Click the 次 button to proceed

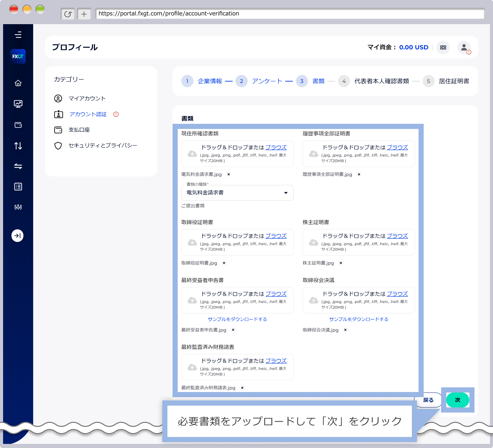click(457, 400)
